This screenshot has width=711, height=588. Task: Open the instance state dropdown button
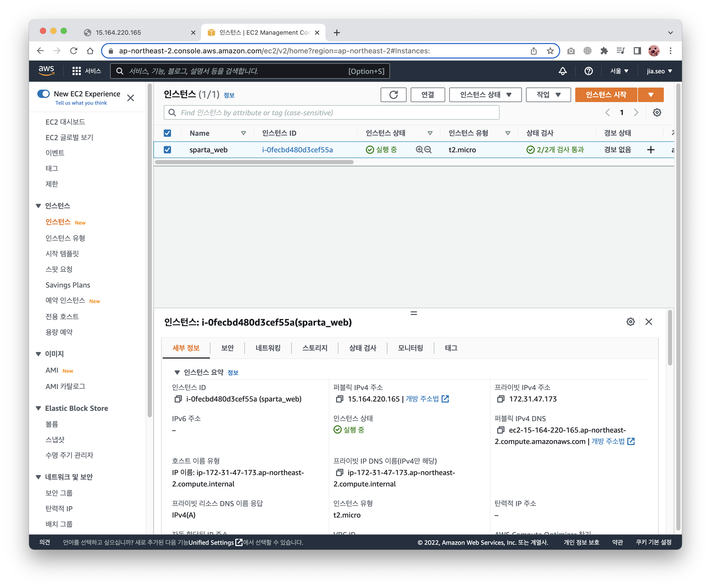(x=485, y=95)
